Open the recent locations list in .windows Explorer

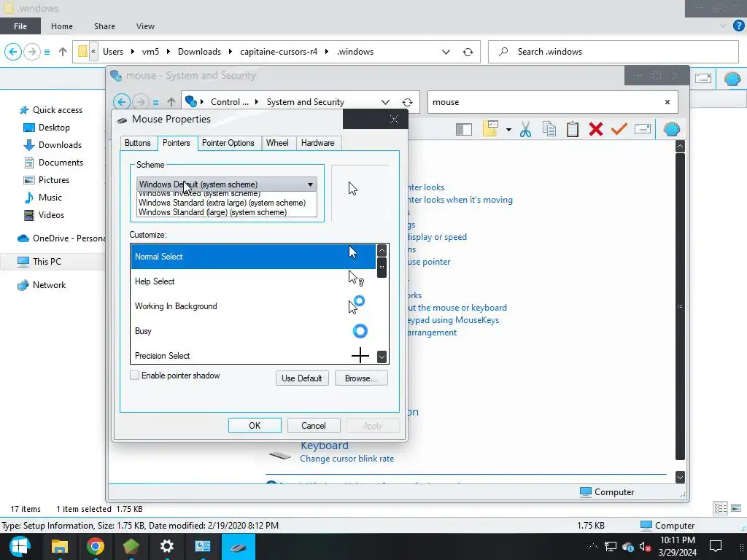47,52
